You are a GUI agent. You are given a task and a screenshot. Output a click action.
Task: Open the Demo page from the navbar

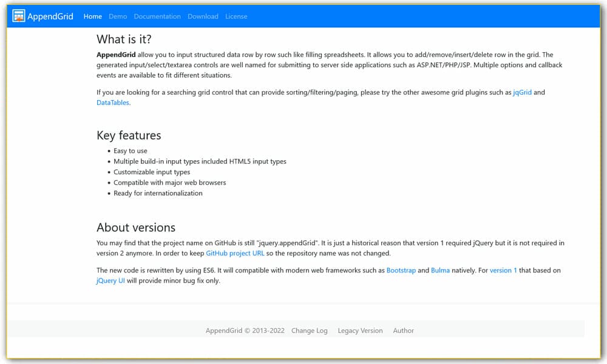(118, 16)
